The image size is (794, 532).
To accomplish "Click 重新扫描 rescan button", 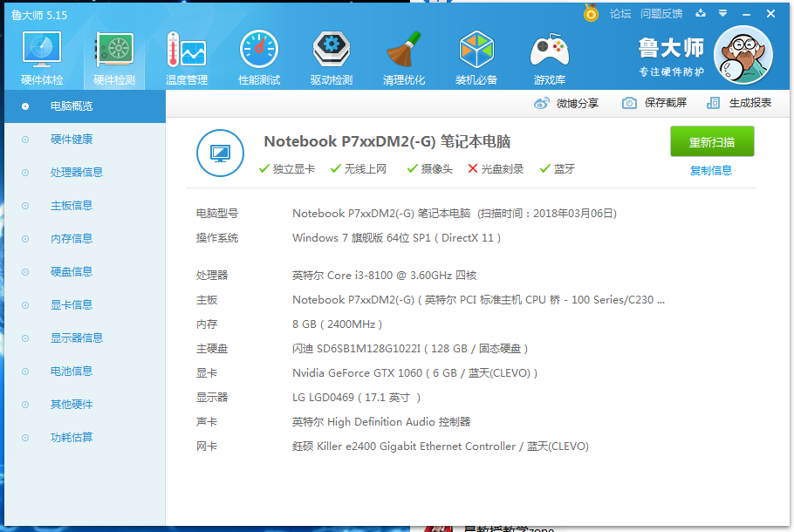I will (712, 141).
